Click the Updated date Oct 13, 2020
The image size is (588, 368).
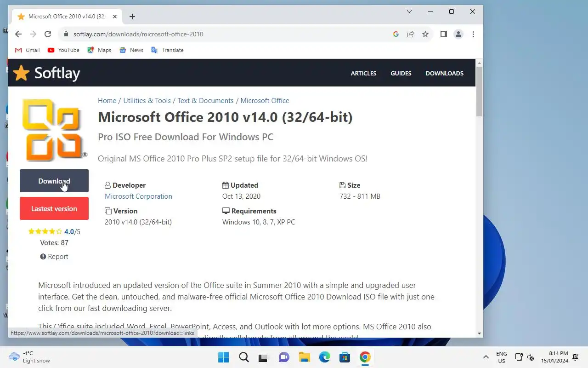point(241,196)
